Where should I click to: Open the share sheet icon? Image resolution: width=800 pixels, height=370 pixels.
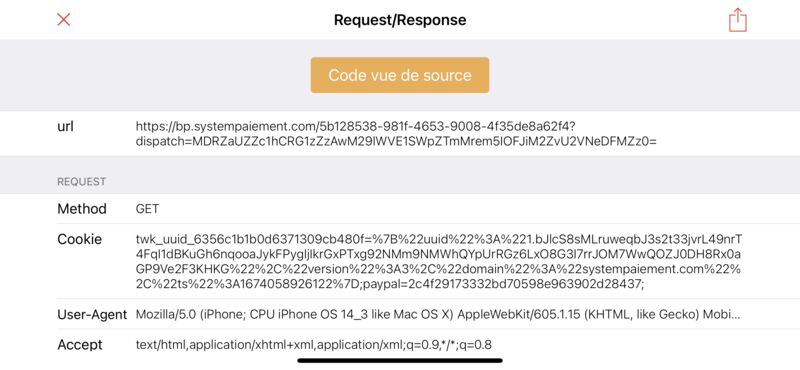(x=737, y=20)
